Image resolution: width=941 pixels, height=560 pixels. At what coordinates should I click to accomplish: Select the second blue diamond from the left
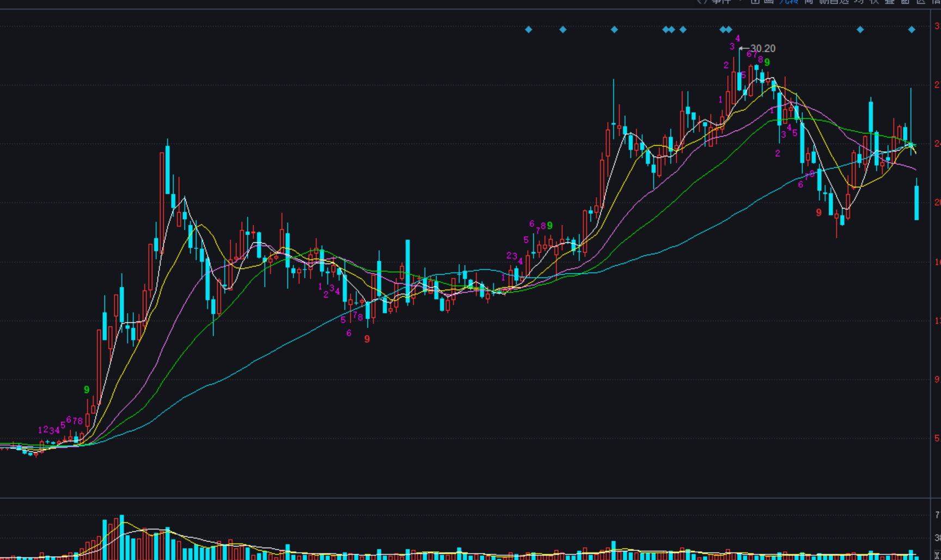pos(563,29)
